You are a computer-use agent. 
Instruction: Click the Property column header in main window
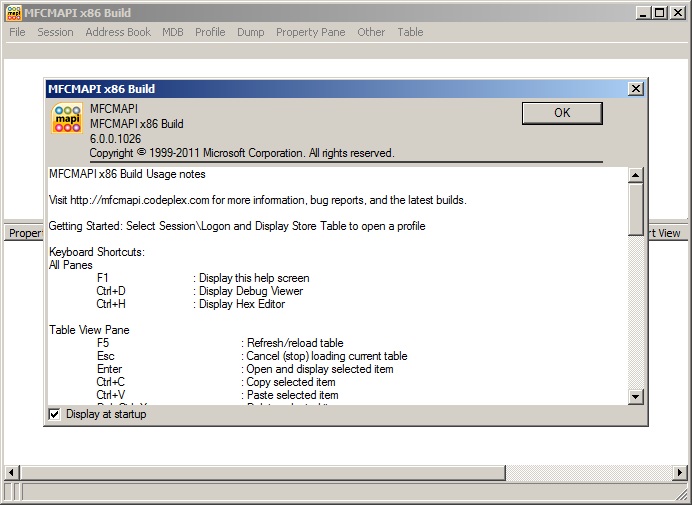(24, 233)
